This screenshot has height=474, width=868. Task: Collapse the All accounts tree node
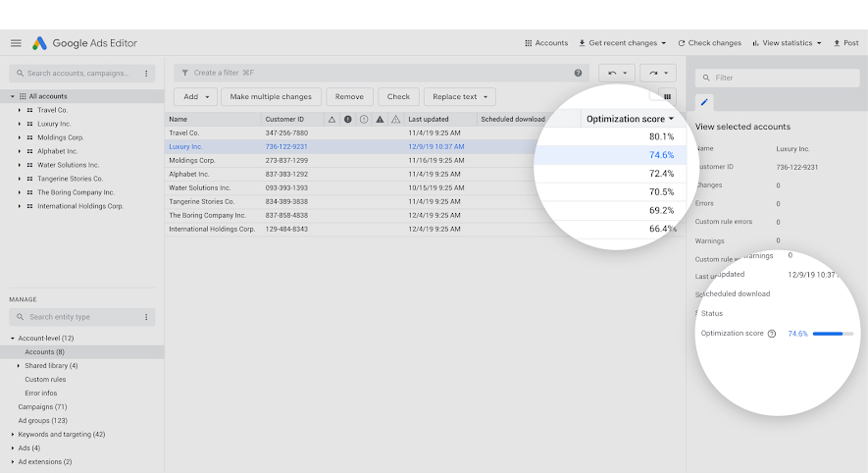pyautogui.click(x=12, y=96)
